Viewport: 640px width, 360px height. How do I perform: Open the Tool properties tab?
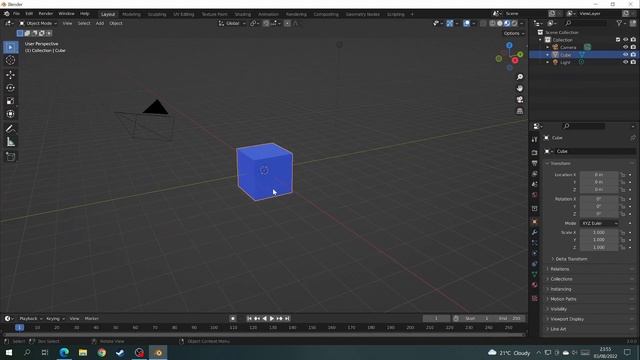click(535, 140)
